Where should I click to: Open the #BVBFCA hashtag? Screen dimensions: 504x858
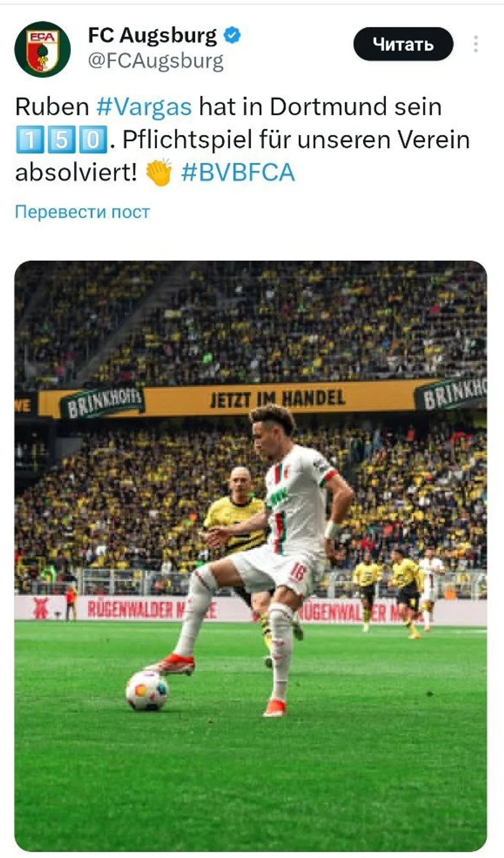pos(238,172)
